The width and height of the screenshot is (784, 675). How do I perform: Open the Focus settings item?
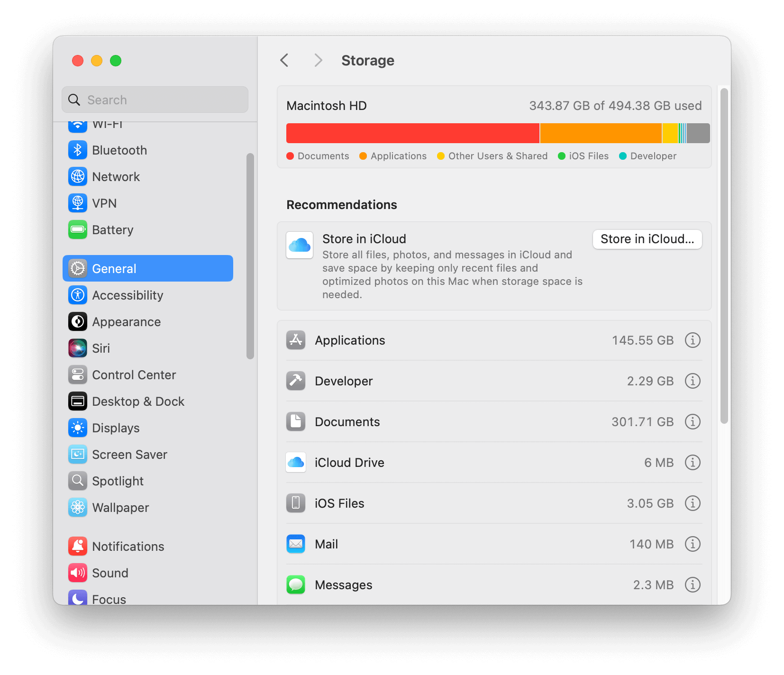pyautogui.click(x=148, y=598)
